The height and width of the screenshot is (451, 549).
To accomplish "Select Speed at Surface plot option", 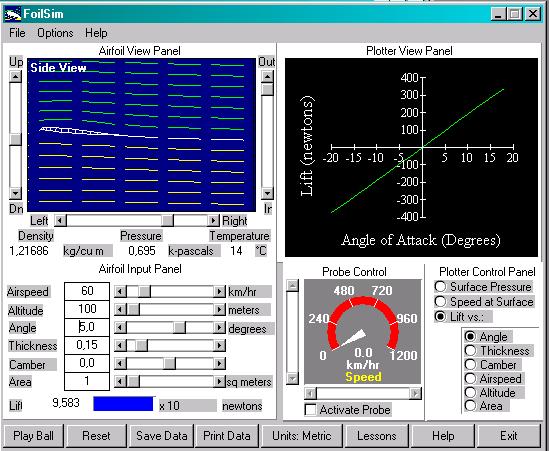I will (440, 301).
